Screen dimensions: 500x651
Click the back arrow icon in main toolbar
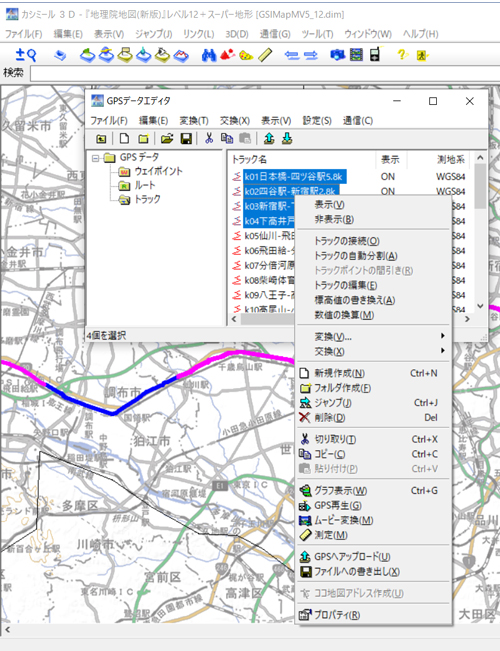[x=292, y=55]
